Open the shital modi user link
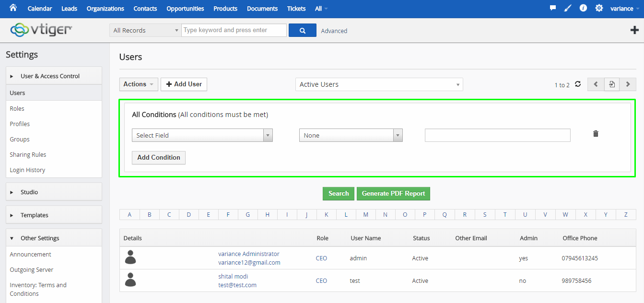Viewport: 644px width, 303px height. click(234, 277)
